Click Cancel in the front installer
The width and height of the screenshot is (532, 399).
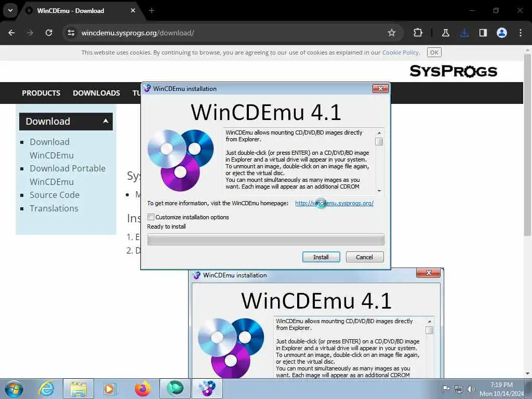[x=364, y=257]
